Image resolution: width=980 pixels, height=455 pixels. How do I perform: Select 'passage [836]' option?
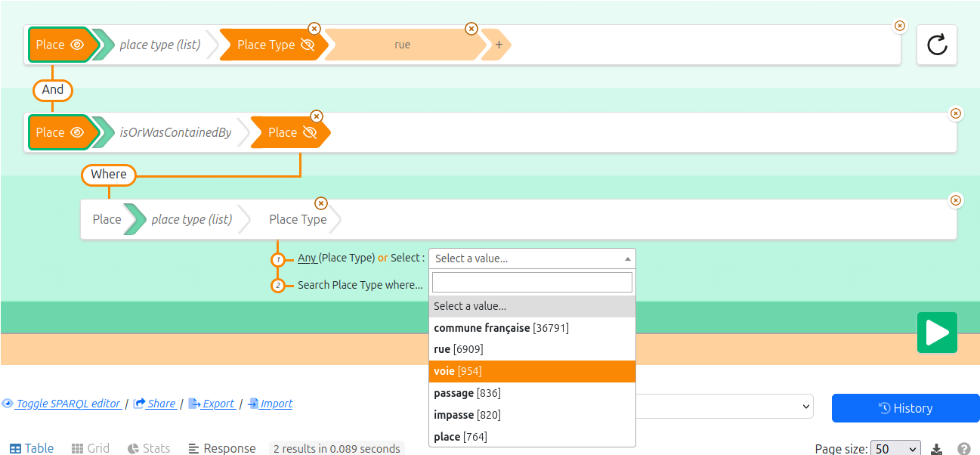532,393
